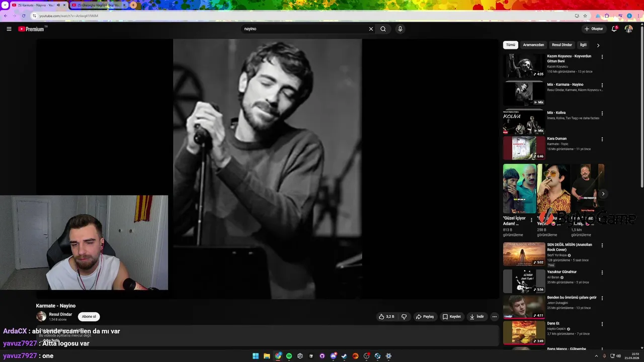Bookmark this page with the star icon
644x362 pixels.
pyautogui.click(x=585, y=16)
